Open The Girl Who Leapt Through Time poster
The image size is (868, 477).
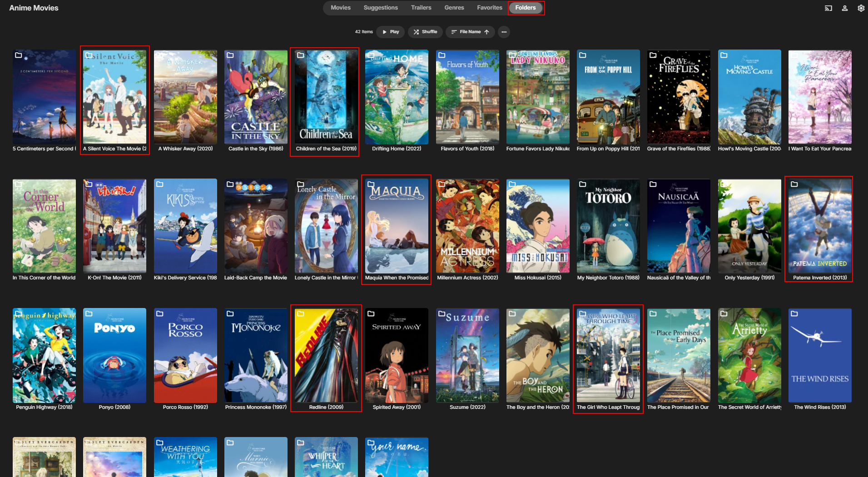tap(608, 355)
